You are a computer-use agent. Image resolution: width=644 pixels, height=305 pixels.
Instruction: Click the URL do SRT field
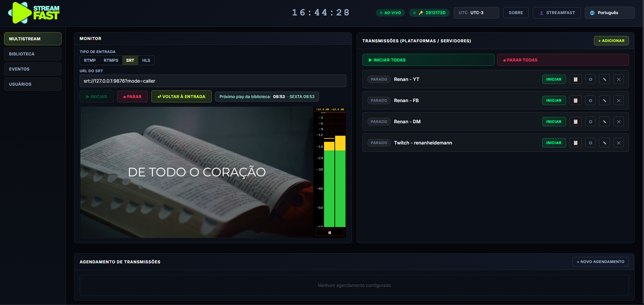213,81
